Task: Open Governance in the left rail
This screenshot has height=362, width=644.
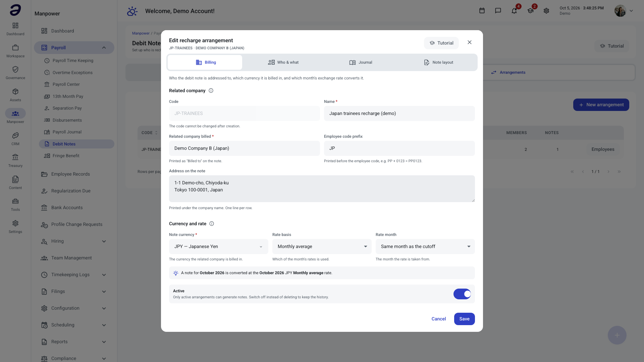Action: coord(15,73)
